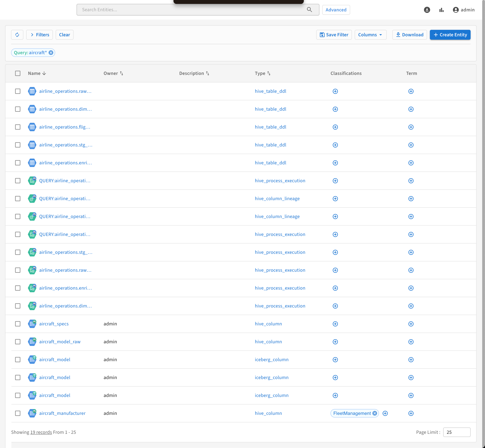
Task: Remove FleetManagement classification from aircraft_manufacturer
Action: [x=375, y=413]
